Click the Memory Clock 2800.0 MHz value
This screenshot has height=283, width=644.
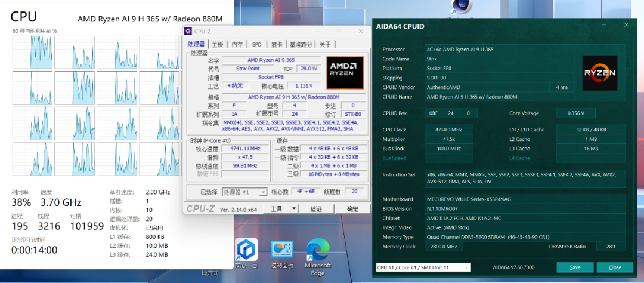[x=443, y=247]
